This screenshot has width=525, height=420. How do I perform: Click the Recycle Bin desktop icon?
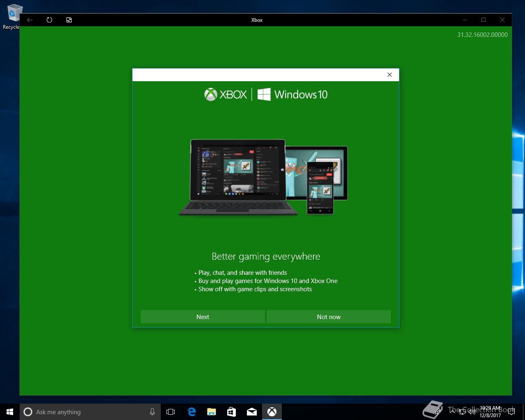point(12,16)
